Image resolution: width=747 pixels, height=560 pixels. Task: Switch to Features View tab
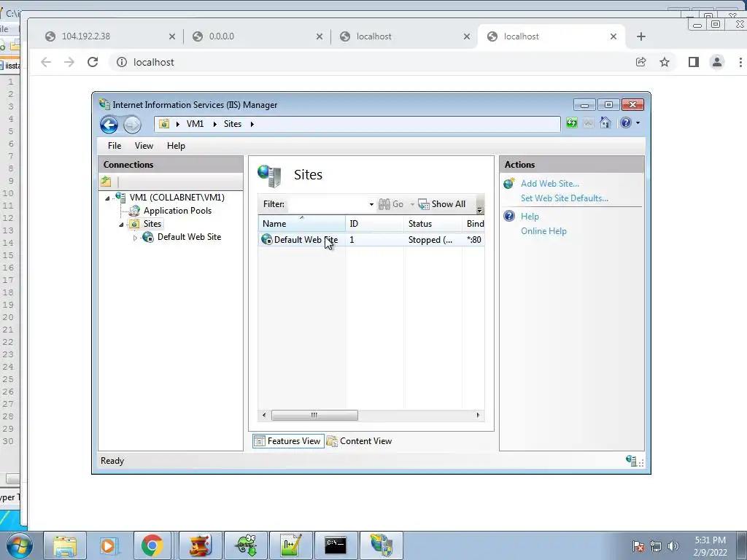click(288, 441)
